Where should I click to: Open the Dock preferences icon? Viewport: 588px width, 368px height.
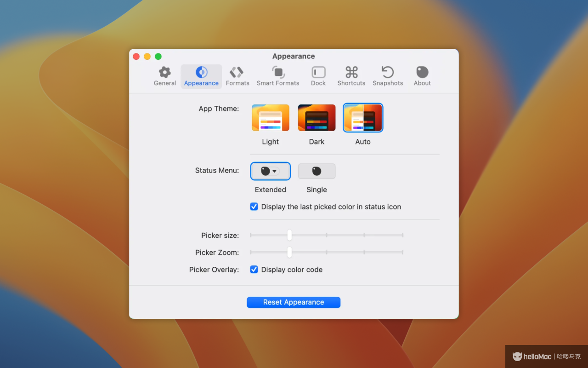click(318, 72)
